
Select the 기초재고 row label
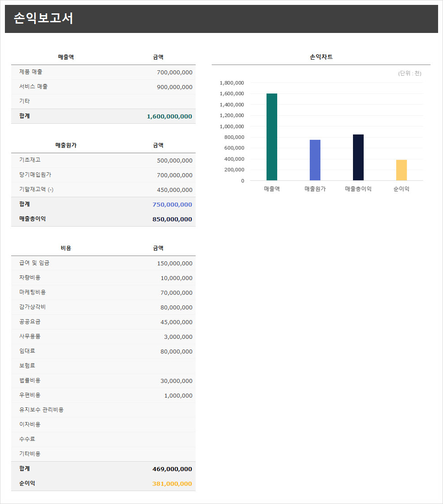pos(29,160)
